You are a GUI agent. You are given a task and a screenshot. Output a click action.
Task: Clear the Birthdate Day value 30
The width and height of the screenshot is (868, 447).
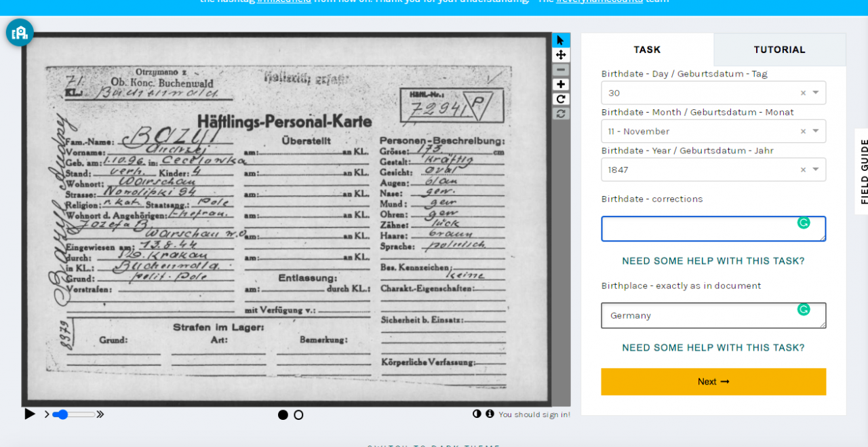pos(803,93)
